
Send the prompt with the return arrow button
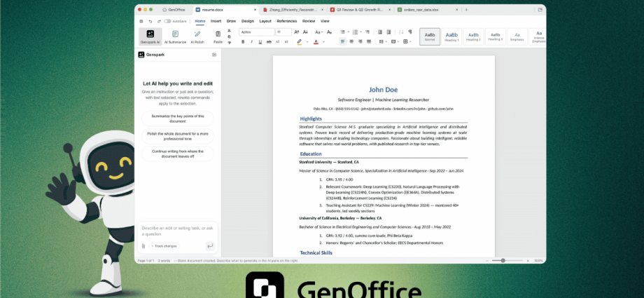[x=210, y=246]
